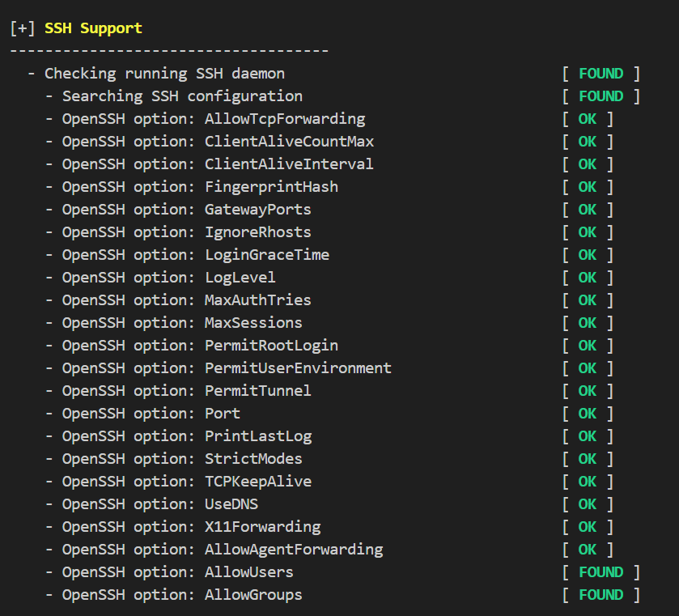Select the ClientAliveCountMax option text

click(x=289, y=142)
